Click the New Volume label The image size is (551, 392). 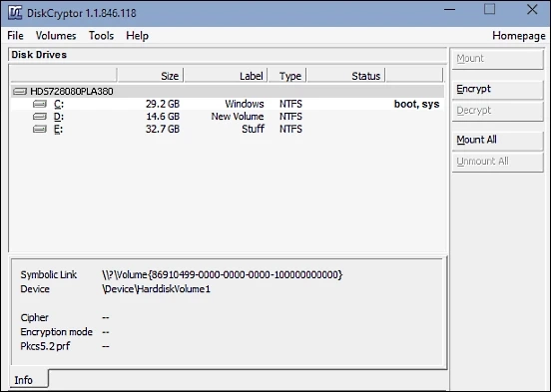coord(238,117)
